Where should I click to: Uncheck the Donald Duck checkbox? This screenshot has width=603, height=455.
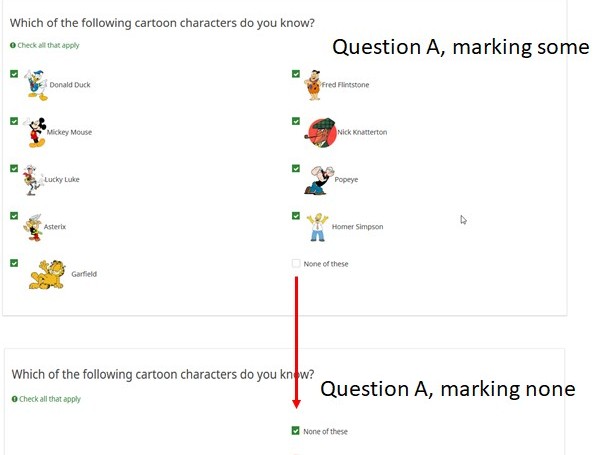point(14,73)
